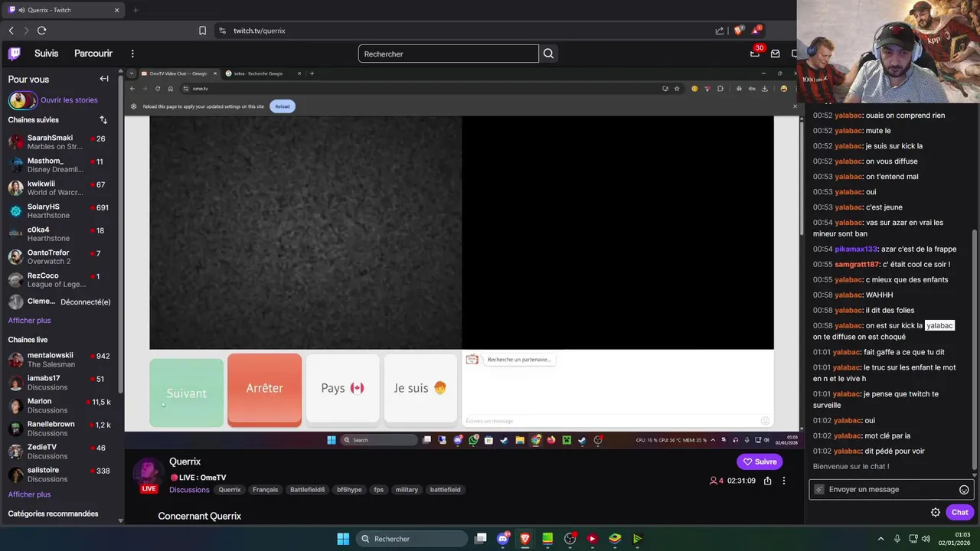Open the Discussions category link

tap(189, 490)
